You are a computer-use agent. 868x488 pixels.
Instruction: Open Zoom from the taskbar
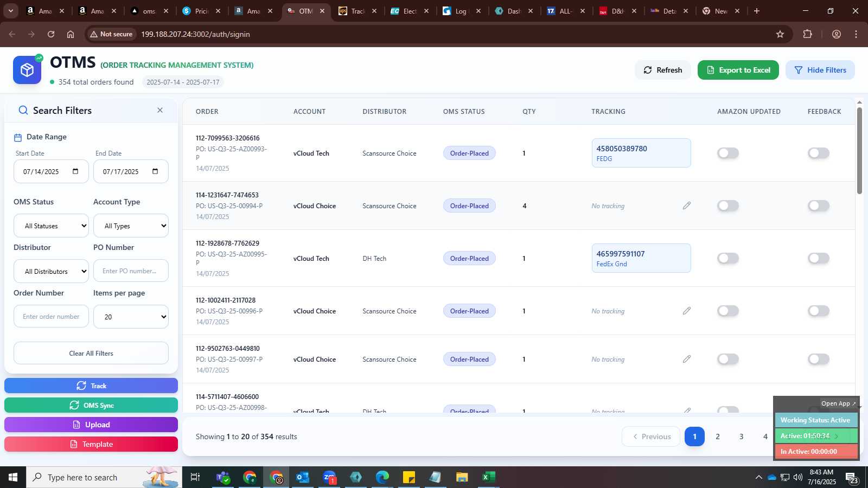pyautogui.click(x=329, y=477)
